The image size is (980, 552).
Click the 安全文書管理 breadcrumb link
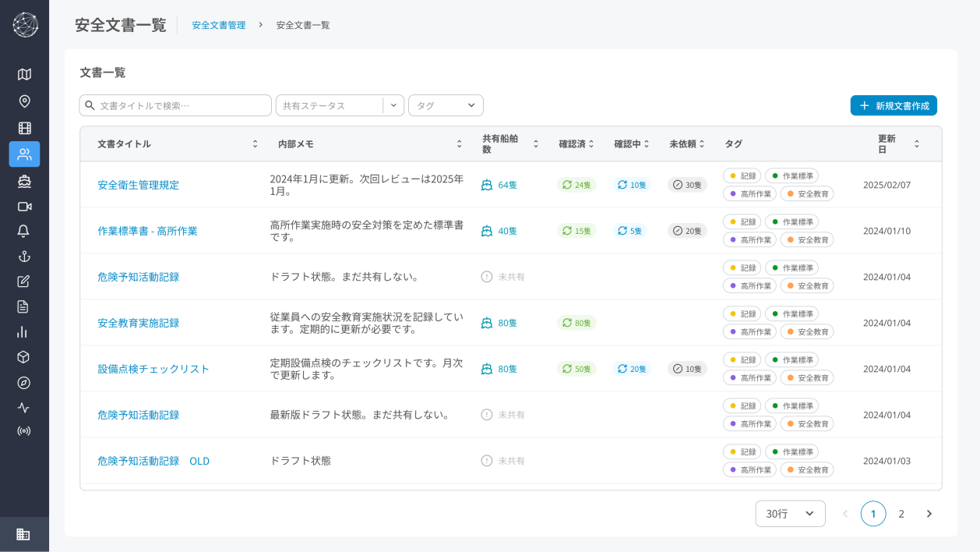219,25
